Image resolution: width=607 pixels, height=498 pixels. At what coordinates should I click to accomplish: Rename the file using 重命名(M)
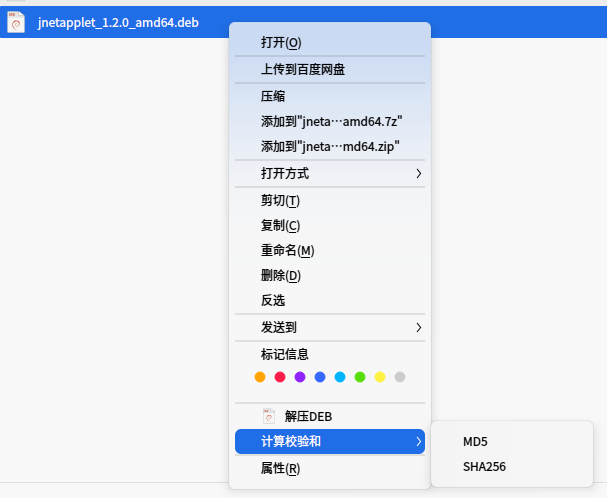[x=330, y=251]
